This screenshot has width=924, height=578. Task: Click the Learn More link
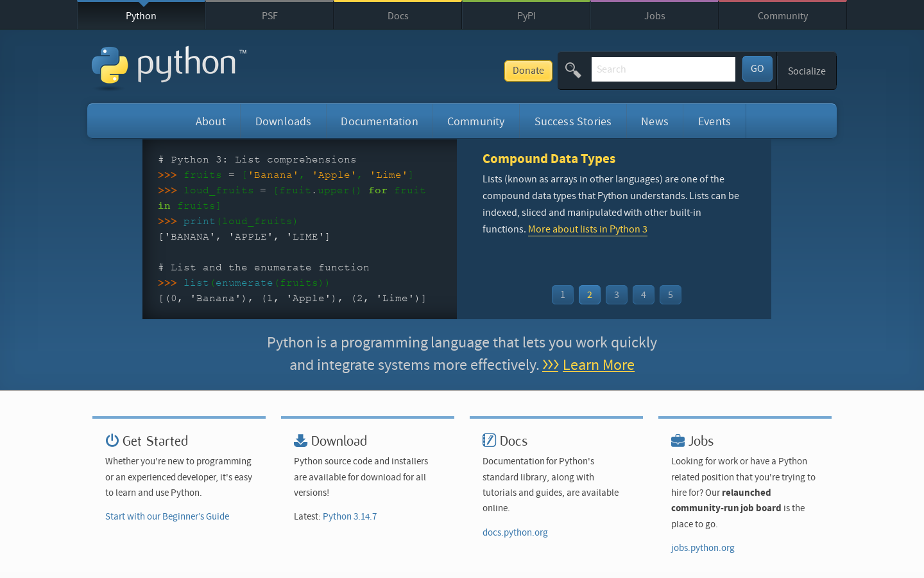coord(599,365)
